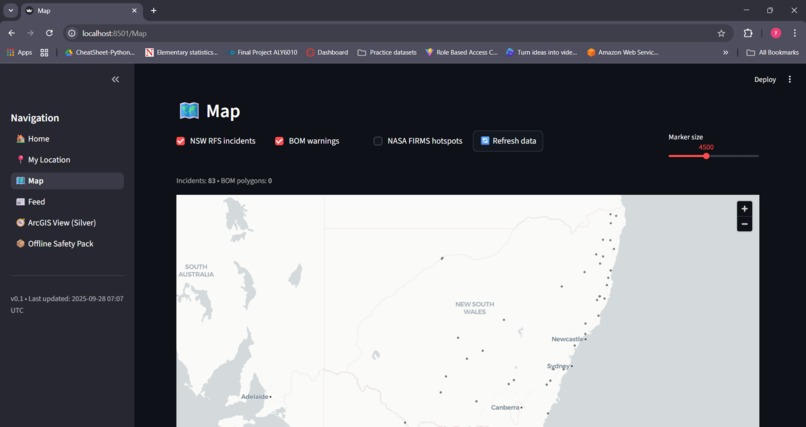Open the Elementary statistics bookmark

[181, 52]
